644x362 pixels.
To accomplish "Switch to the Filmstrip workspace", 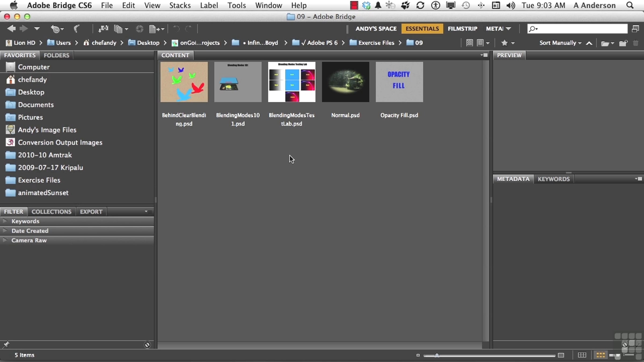I will pyautogui.click(x=462, y=29).
